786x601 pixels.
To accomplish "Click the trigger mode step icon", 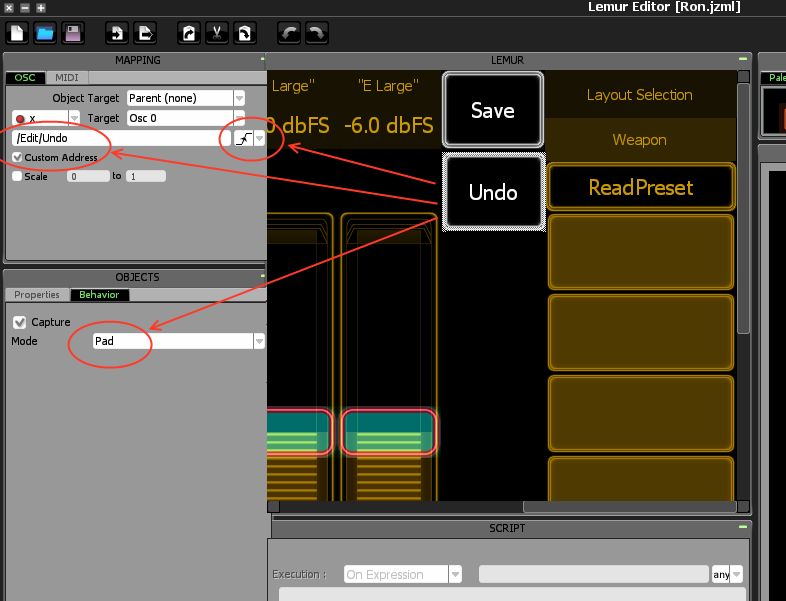I will [x=243, y=138].
